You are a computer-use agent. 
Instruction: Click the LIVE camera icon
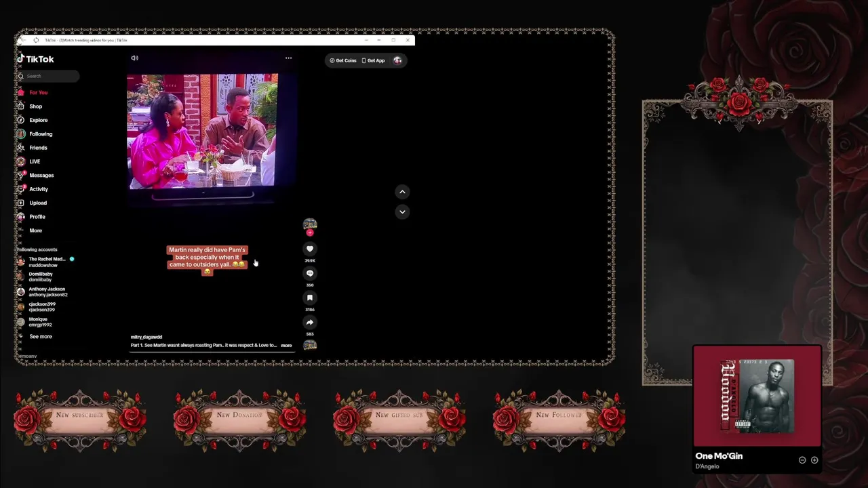click(21, 161)
